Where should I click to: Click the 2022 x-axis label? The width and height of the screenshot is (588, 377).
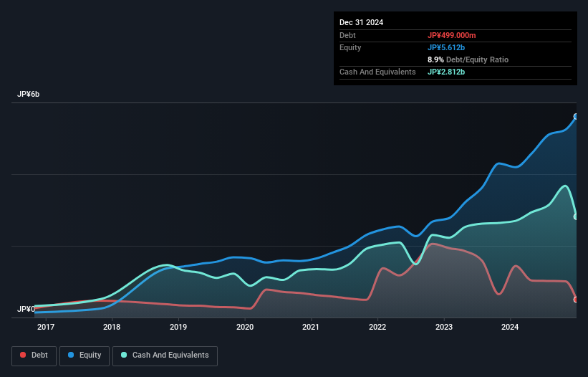pyautogui.click(x=377, y=327)
